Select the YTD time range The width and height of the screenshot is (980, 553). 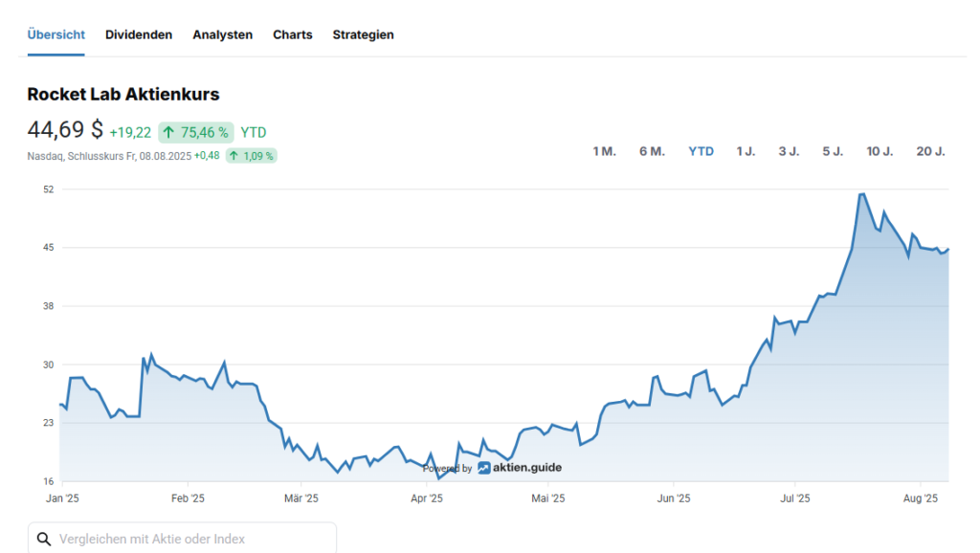702,151
